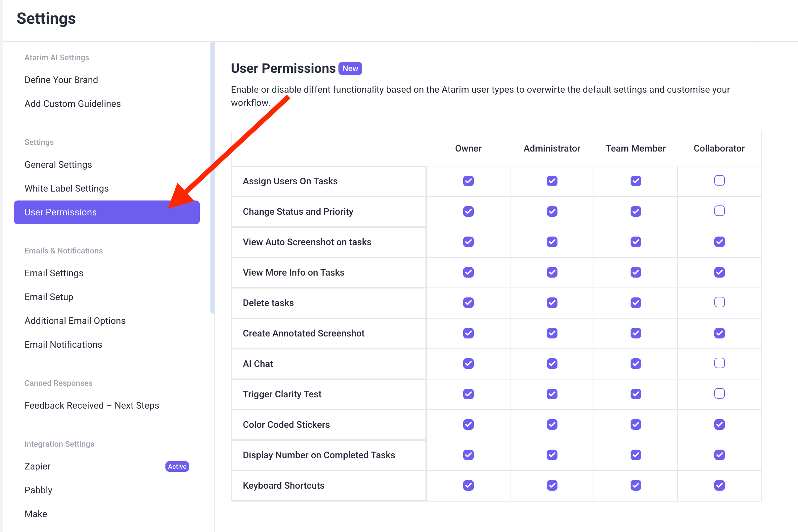The height and width of the screenshot is (532, 798).
Task: Enable Assign Users On Tasks for Collaborator
Action: (x=719, y=181)
